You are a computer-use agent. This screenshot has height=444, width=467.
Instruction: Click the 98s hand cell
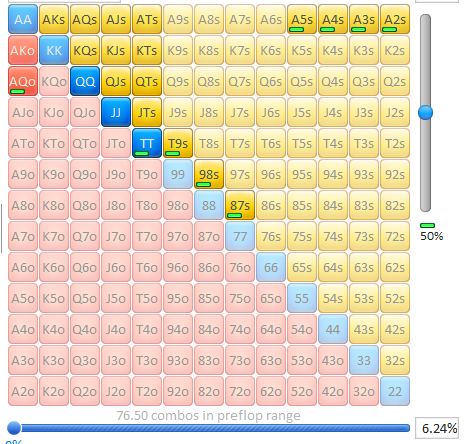[x=209, y=174]
